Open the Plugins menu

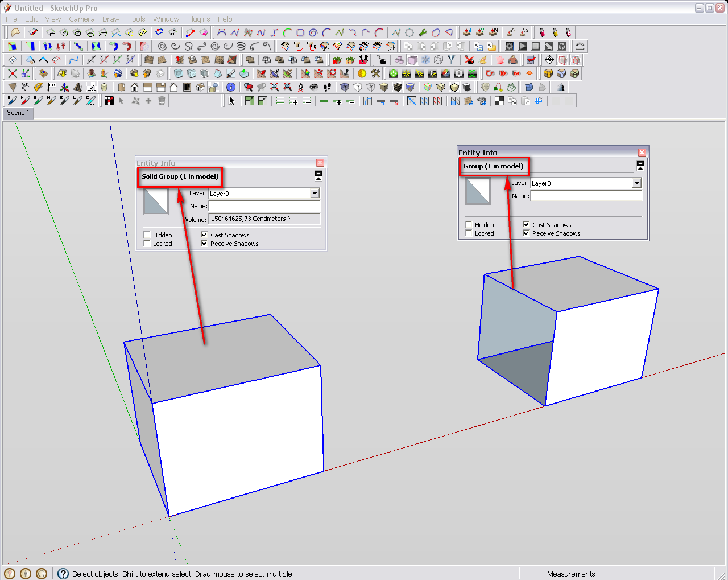198,19
